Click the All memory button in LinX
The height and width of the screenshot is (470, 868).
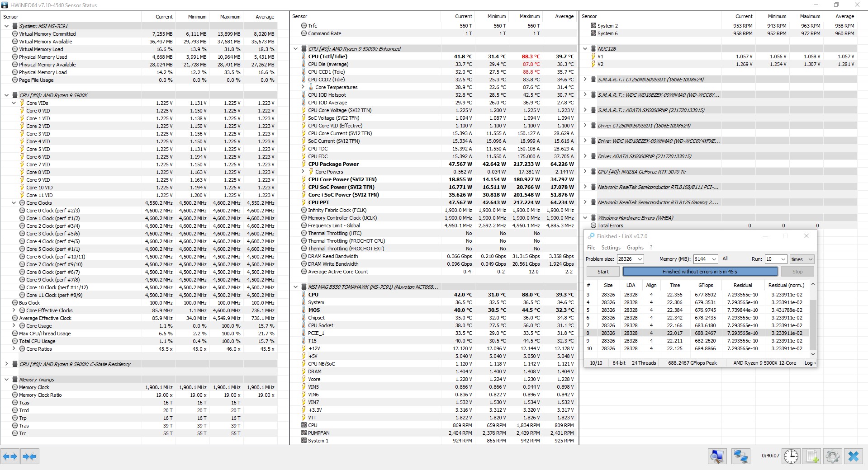click(725, 259)
